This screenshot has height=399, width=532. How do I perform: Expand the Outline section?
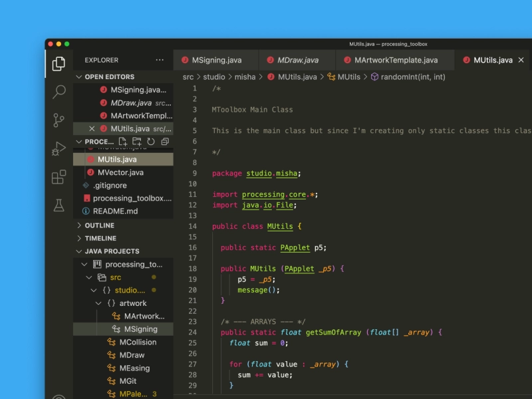(x=79, y=225)
